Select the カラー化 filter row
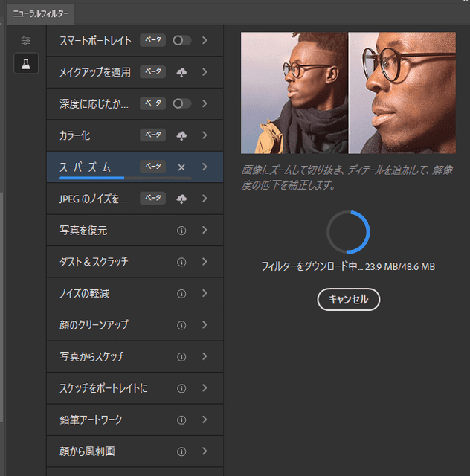Screen dimensions: 470x476 point(135,135)
